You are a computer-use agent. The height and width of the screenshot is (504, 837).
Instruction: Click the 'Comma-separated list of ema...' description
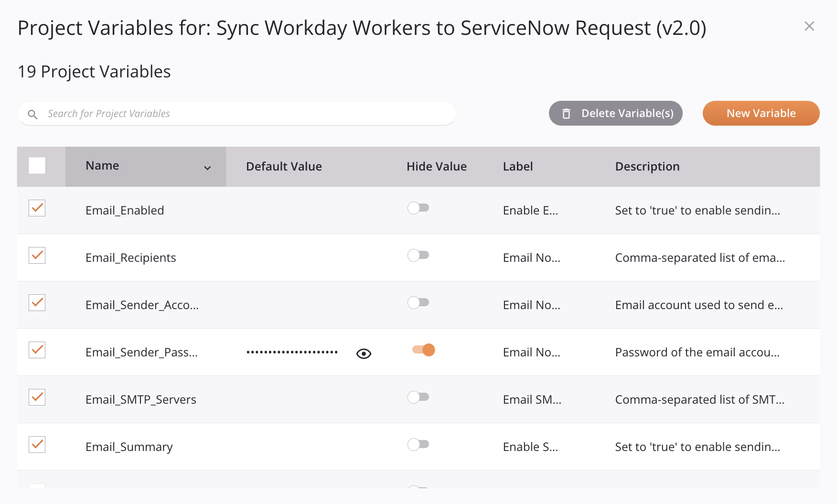pyautogui.click(x=700, y=257)
